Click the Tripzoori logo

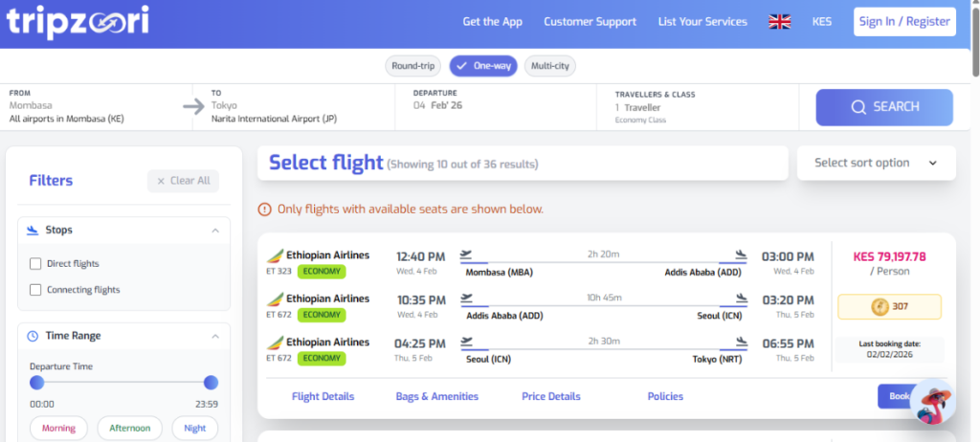pyautogui.click(x=78, y=21)
